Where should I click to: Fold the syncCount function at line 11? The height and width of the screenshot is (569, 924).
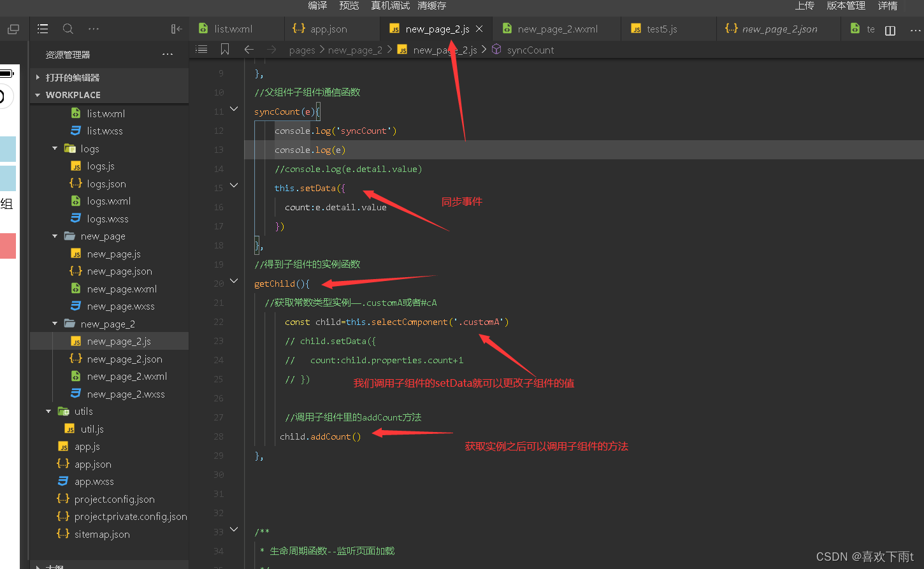[234, 109]
